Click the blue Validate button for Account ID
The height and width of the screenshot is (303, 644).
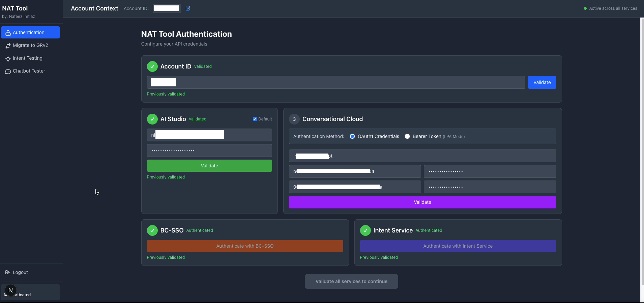coord(542,82)
